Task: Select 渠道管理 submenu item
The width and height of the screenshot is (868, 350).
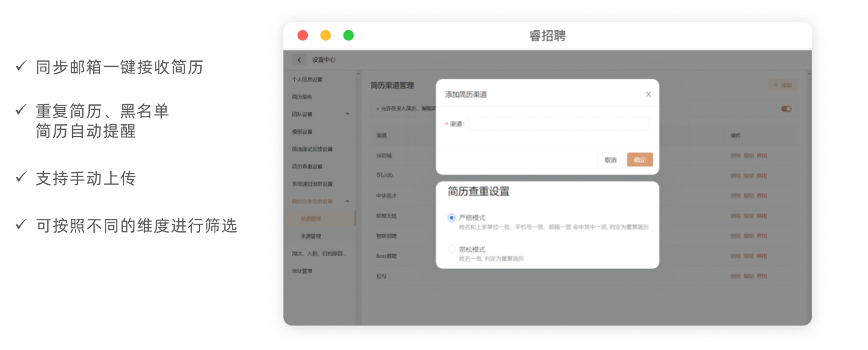Action: 311,219
